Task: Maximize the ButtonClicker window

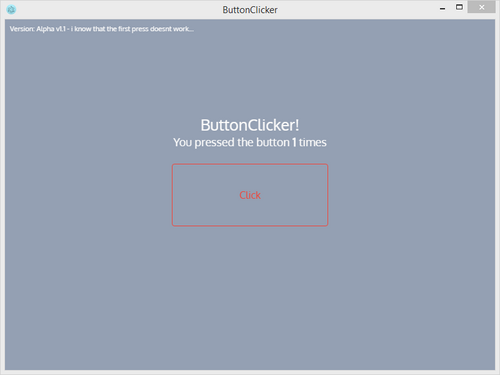Action: 459,7
